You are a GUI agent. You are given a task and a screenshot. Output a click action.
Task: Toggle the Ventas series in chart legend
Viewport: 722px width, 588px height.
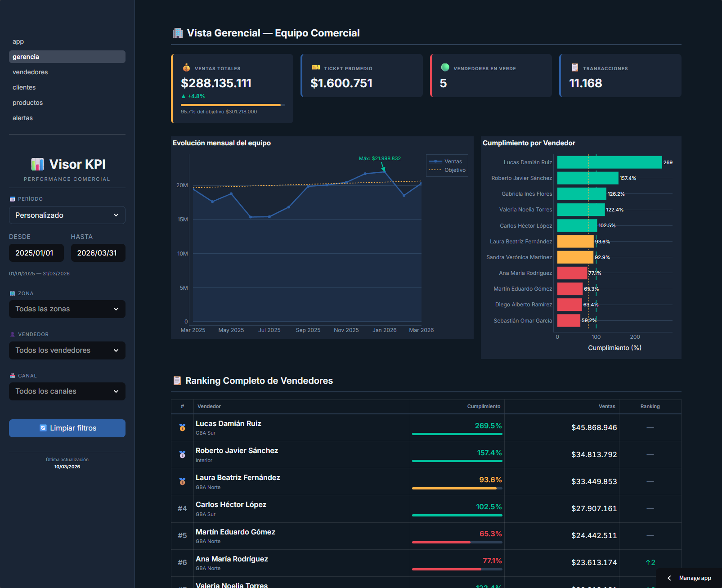[445, 162]
